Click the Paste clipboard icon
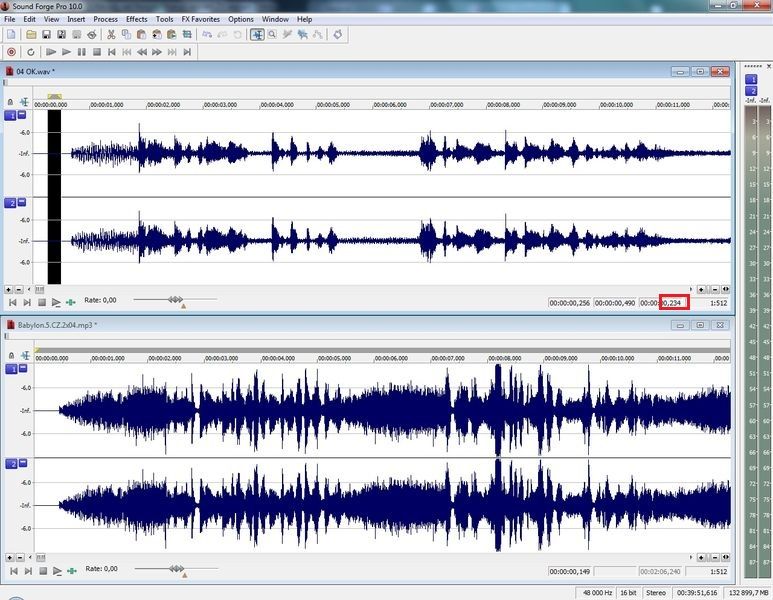The image size is (773, 600). (141, 35)
